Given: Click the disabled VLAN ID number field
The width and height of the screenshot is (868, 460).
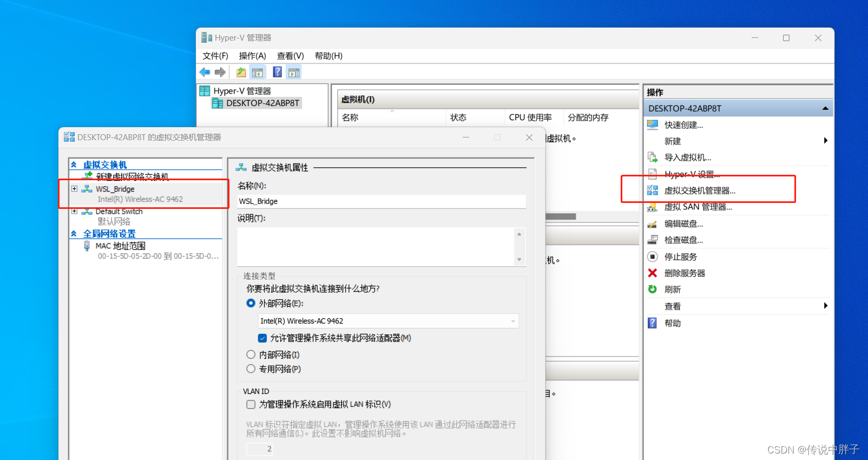Looking at the screenshot, I should 260,449.
